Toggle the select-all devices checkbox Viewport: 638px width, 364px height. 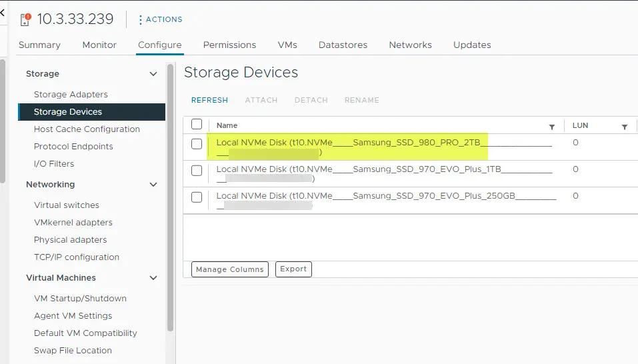[197, 124]
